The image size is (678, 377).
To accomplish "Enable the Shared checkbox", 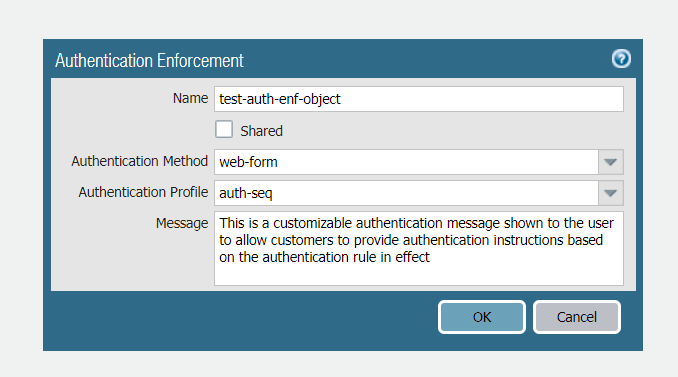I will tap(224, 129).
